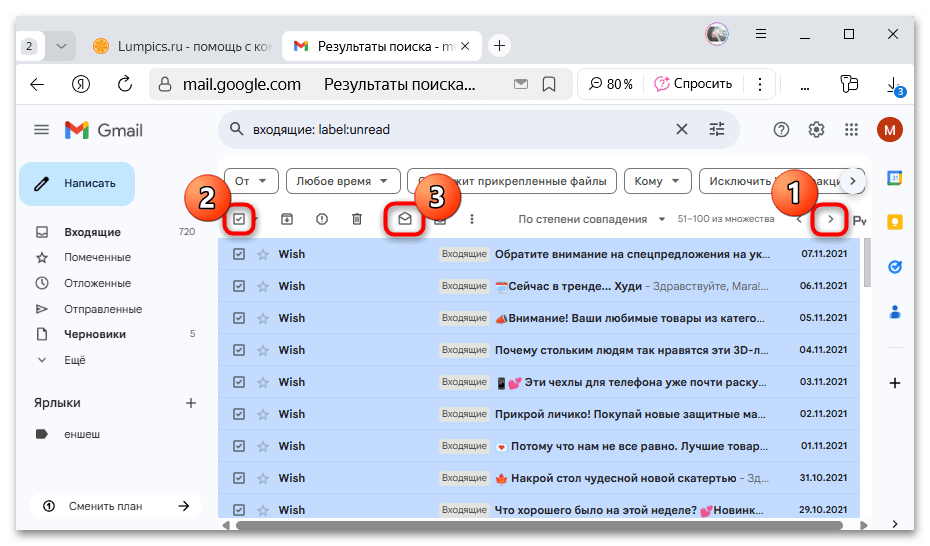
Task: Open the Отправленные folder
Action: point(103,309)
